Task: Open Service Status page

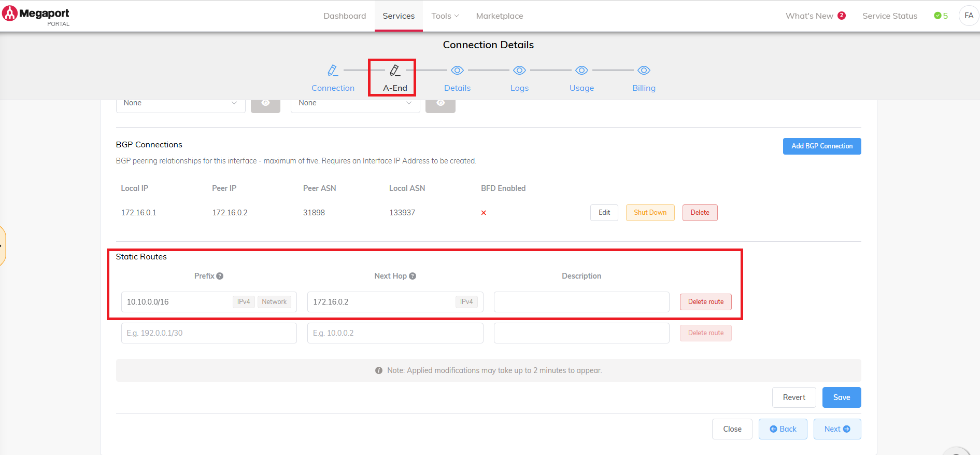Action: [890, 16]
